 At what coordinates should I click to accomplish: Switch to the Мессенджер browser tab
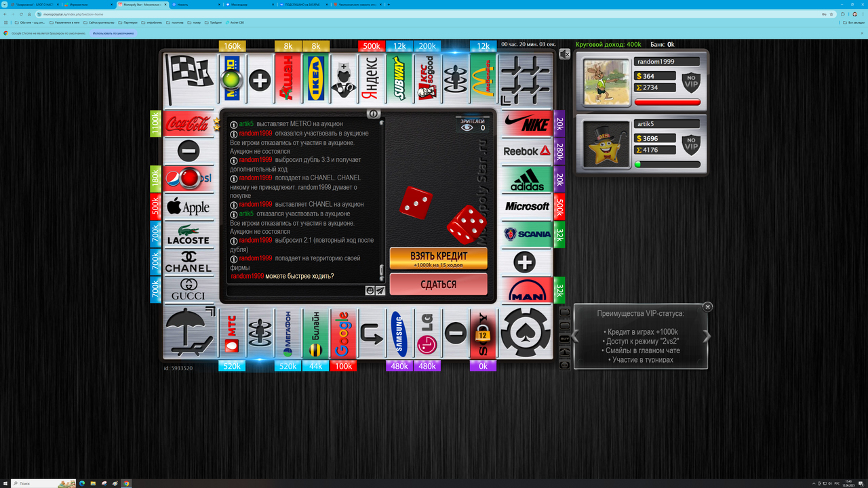tap(248, 4)
